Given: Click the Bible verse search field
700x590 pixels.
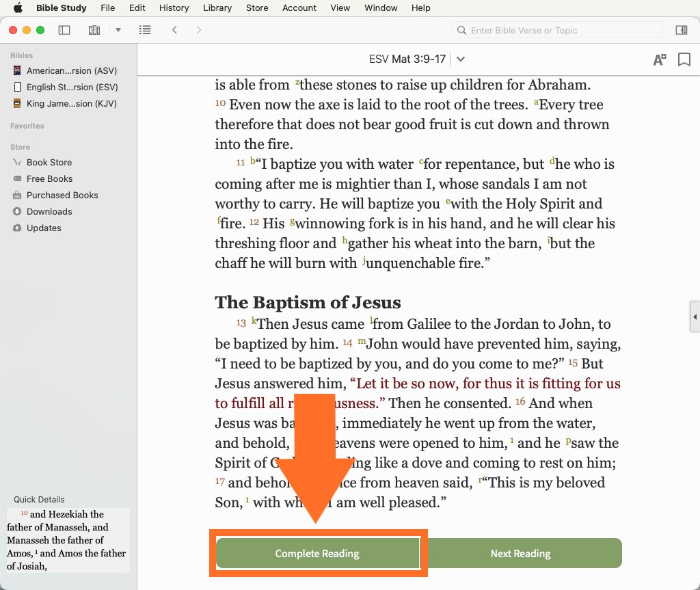Looking at the screenshot, I should tap(557, 30).
